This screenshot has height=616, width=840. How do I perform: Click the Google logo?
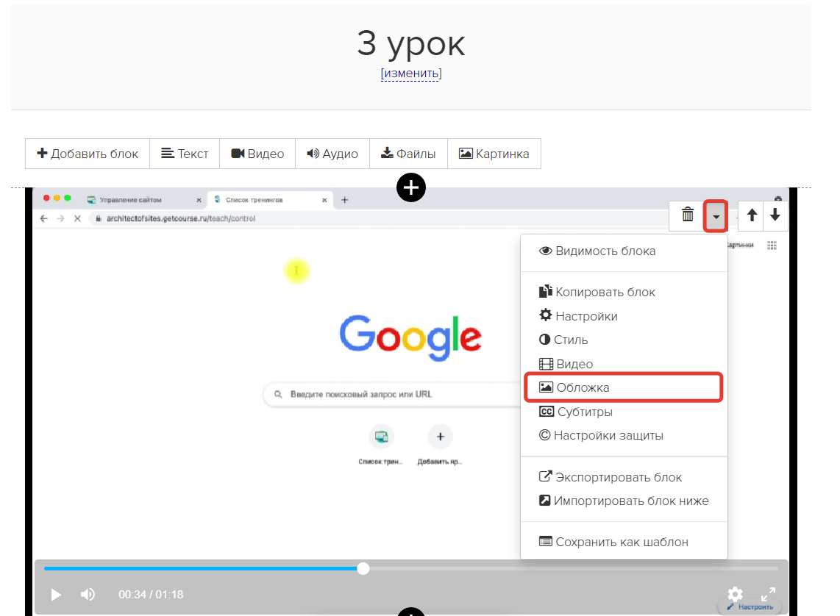click(x=410, y=337)
